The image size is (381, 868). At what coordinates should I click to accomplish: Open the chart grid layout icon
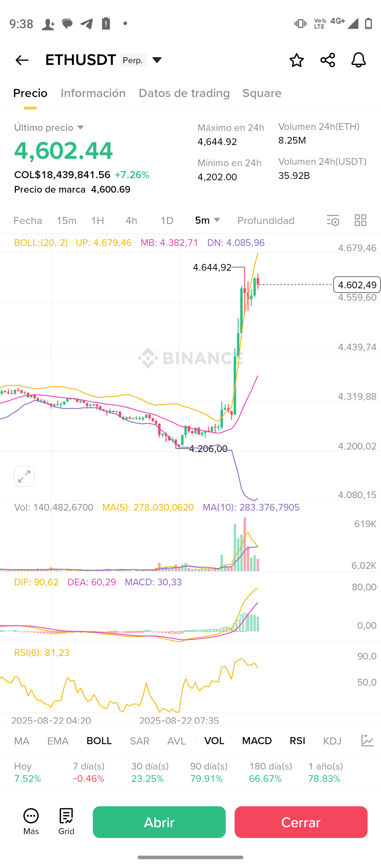[x=361, y=221]
